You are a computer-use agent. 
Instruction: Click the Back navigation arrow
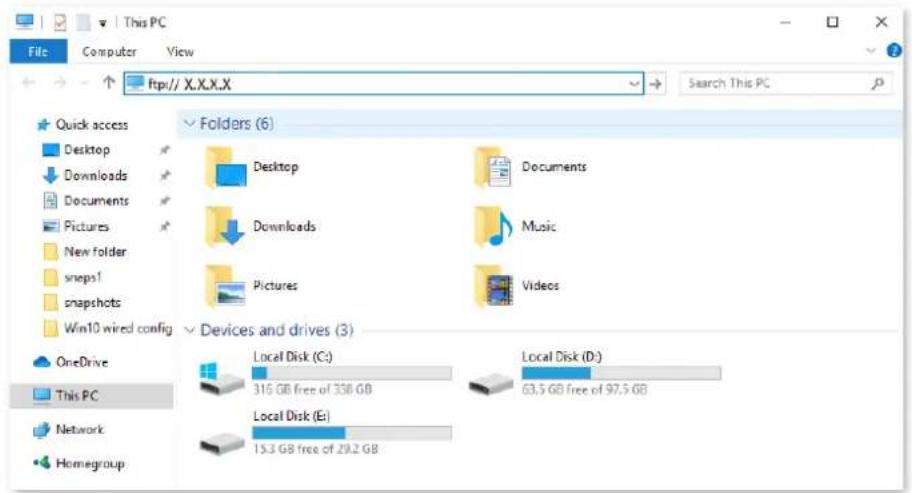(28, 83)
